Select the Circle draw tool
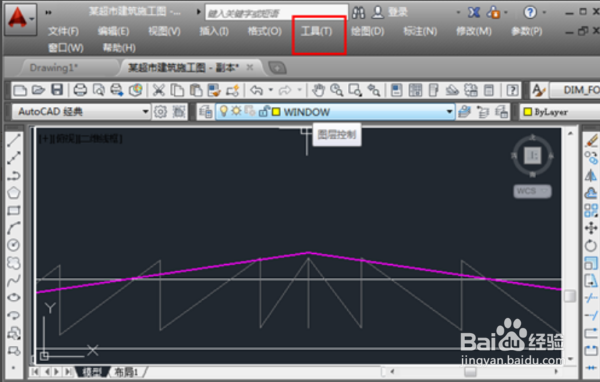This screenshot has height=382, width=600. (14, 245)
